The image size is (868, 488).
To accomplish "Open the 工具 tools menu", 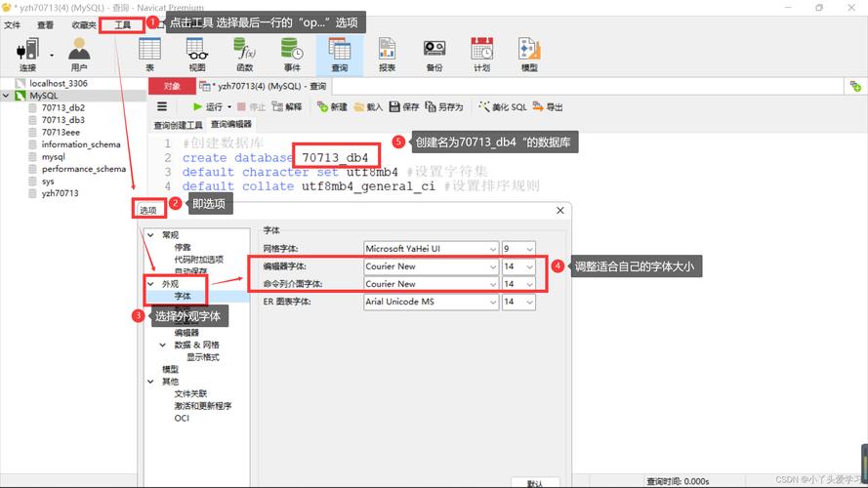I will pos(122,25).
